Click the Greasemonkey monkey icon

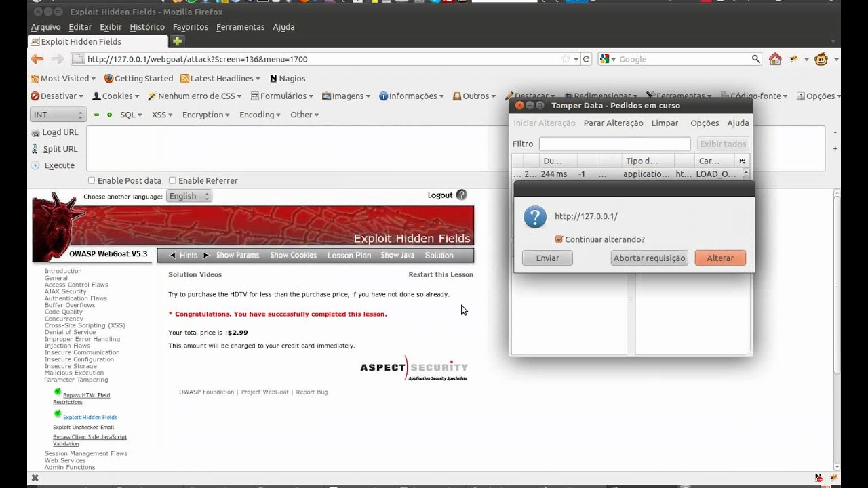[821, 59]
